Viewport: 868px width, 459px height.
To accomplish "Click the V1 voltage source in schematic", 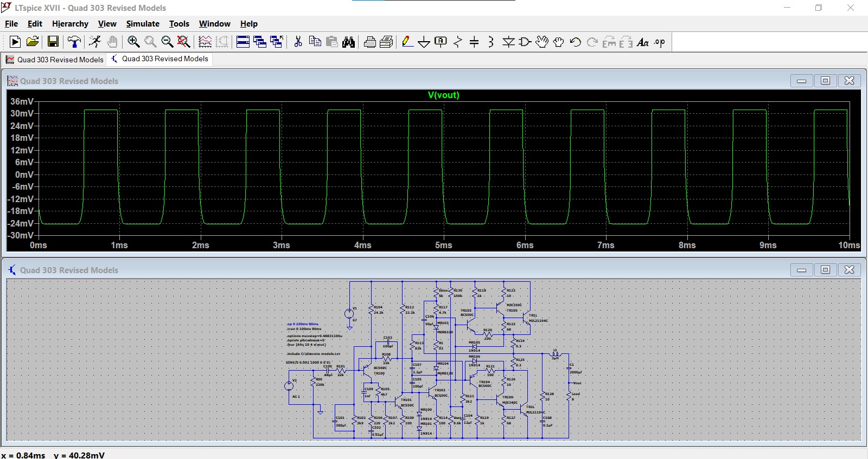I will 349,314.
